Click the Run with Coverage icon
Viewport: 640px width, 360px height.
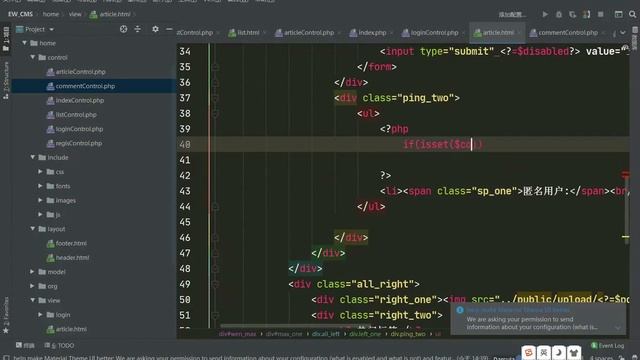(573, 14)
